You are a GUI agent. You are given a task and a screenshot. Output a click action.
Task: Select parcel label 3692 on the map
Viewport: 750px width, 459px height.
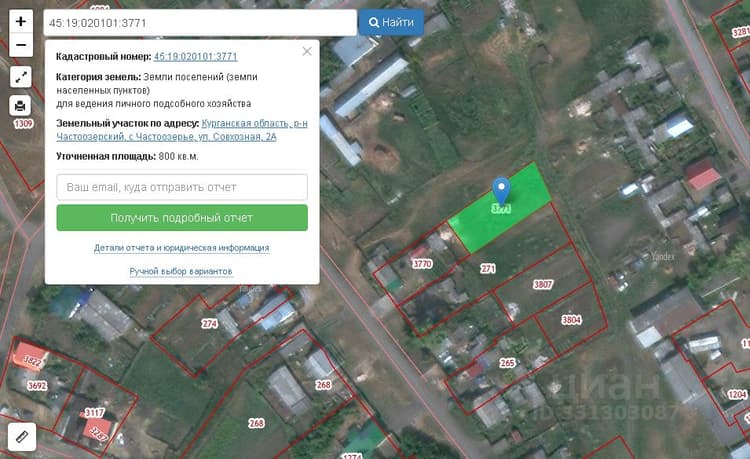(x=37, y=385)
